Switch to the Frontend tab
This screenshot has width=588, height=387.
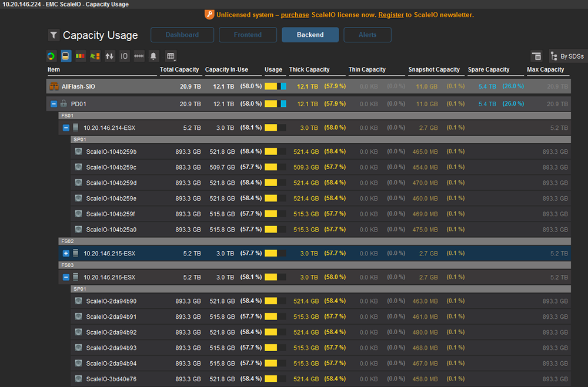point(248,35)
